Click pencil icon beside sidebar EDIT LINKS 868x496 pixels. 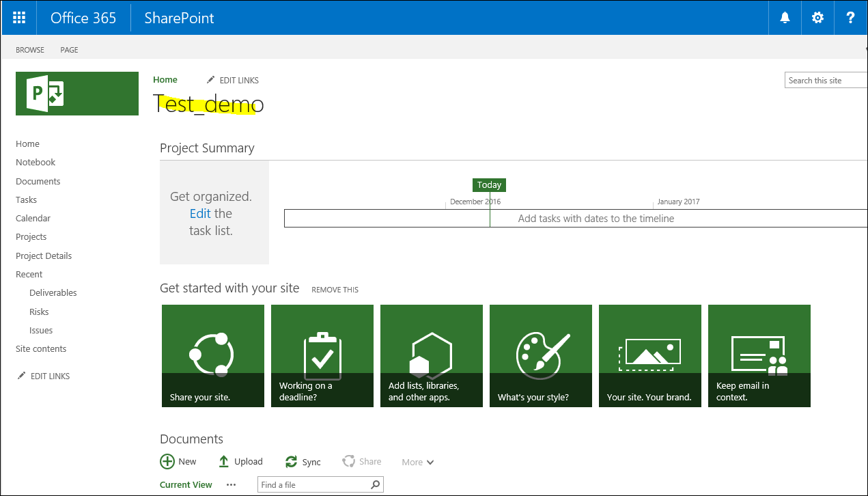click(x=22, y=376)
